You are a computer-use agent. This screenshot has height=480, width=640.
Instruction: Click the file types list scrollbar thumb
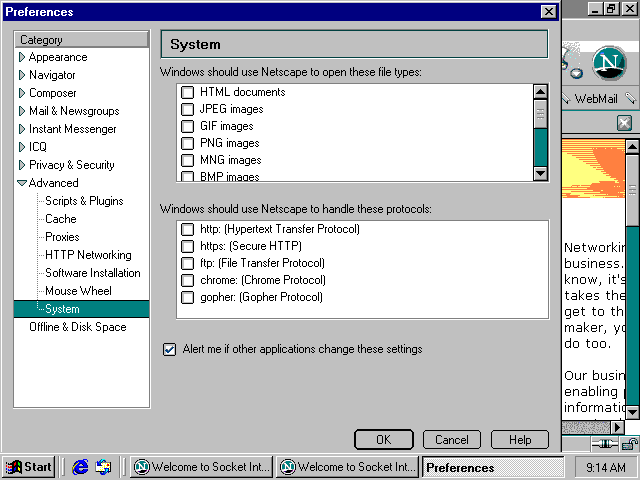(x=540, y=114)
